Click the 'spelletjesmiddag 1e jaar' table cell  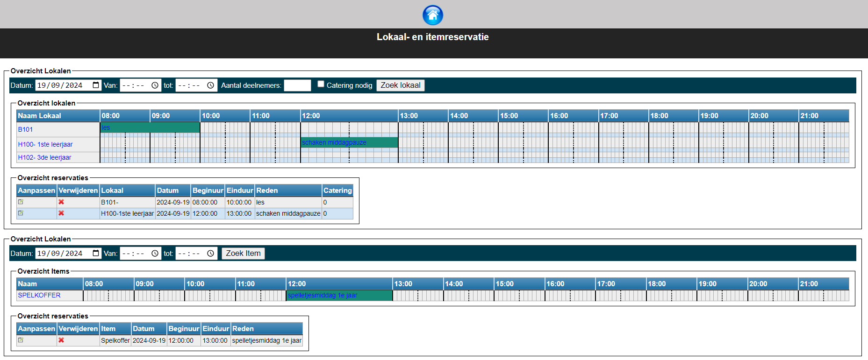(x=266, y=340)
